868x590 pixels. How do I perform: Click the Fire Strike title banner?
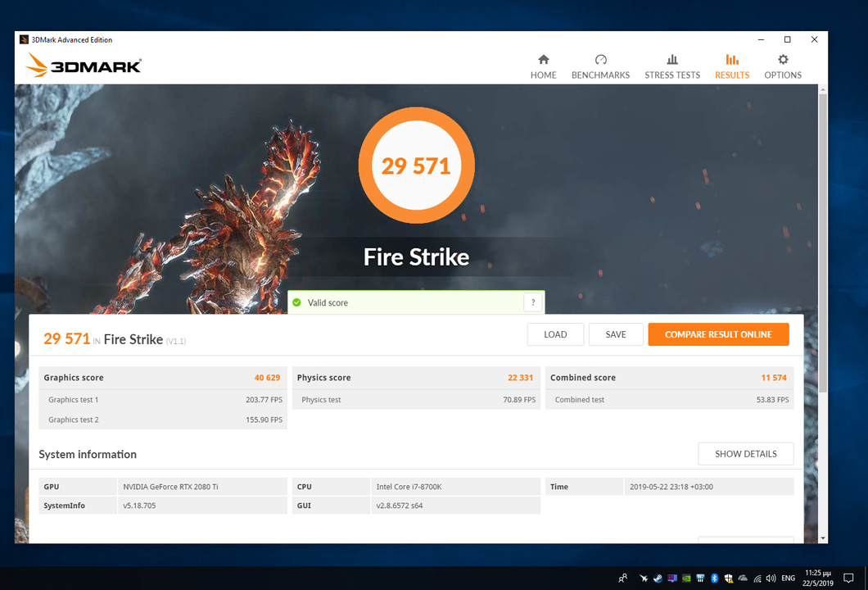416,257
